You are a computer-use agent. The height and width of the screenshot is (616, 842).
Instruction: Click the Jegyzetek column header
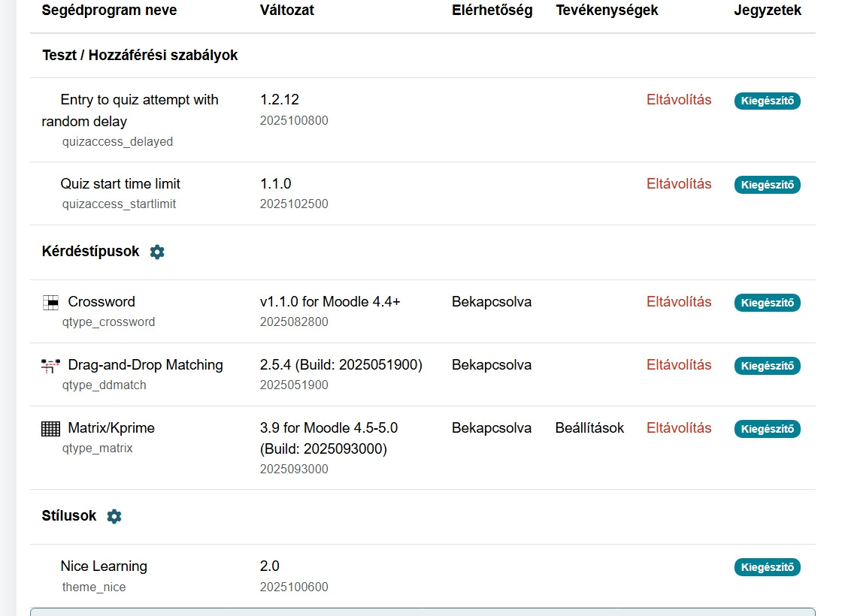click(x=767, y=11)
